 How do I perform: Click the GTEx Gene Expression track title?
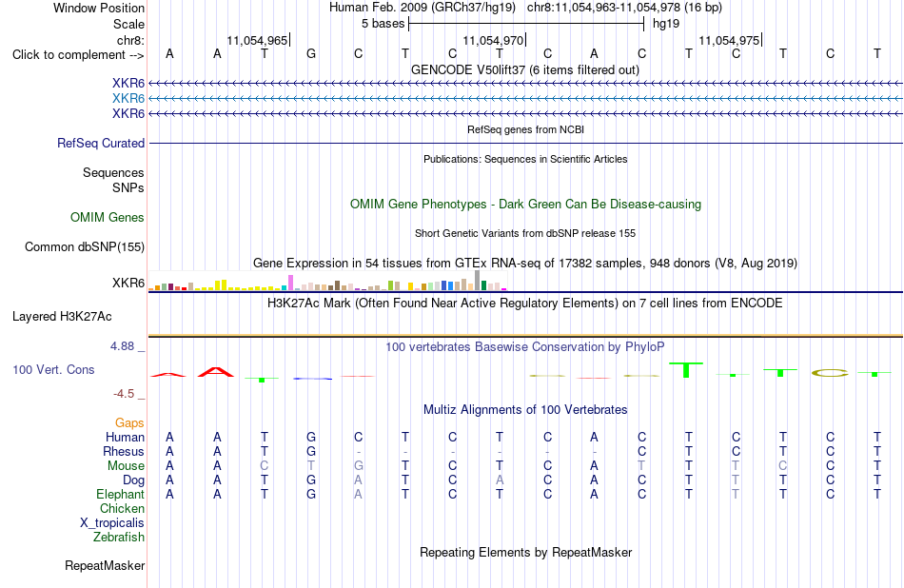[525, 264]
